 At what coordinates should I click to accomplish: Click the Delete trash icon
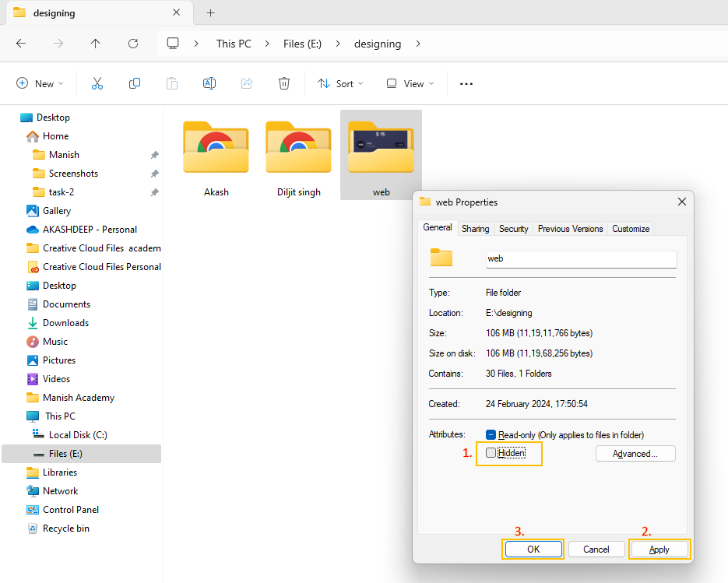point(285,84)
